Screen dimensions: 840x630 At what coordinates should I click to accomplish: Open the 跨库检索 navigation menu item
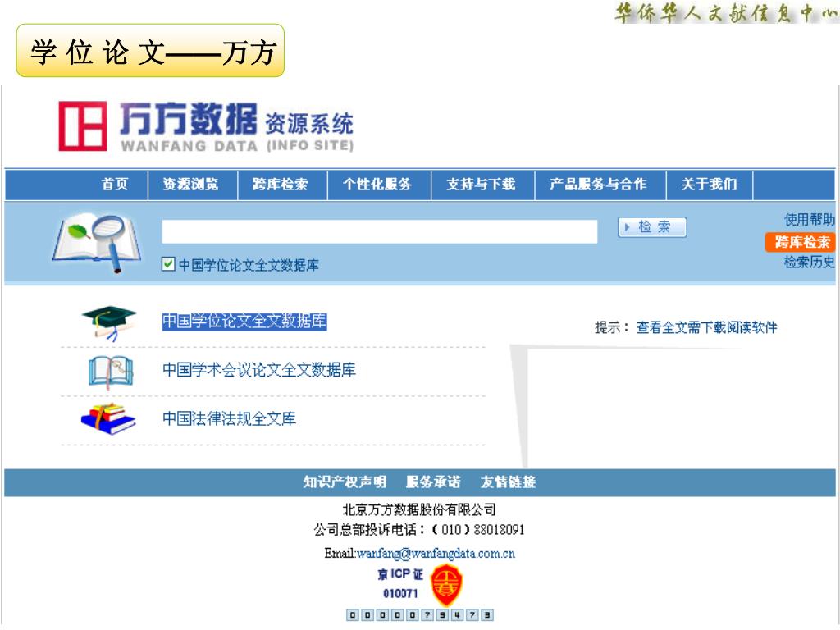pos(281,185)
